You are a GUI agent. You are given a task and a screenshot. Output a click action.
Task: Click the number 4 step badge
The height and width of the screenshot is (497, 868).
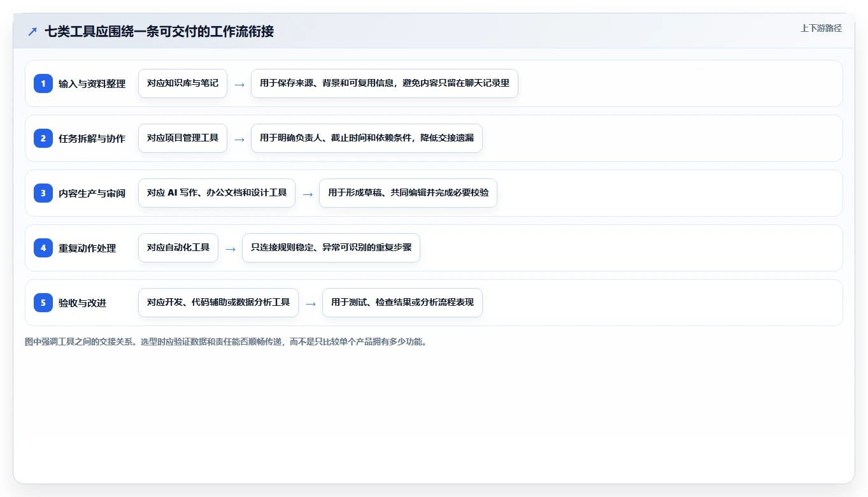click(43, 248)
